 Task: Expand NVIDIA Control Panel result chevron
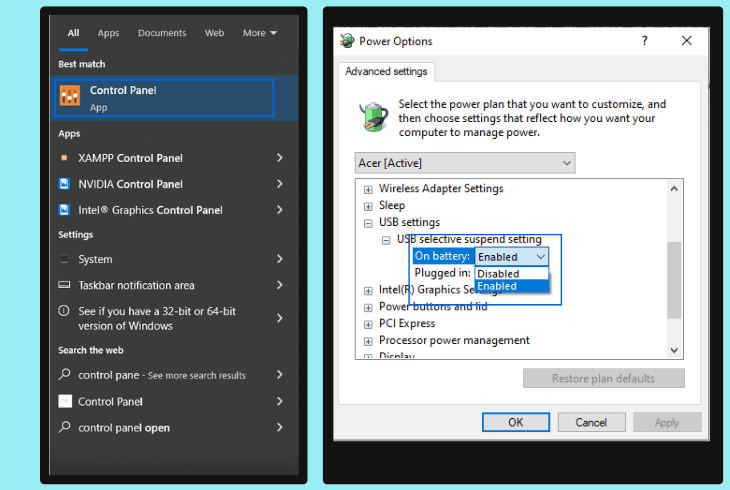279,184
